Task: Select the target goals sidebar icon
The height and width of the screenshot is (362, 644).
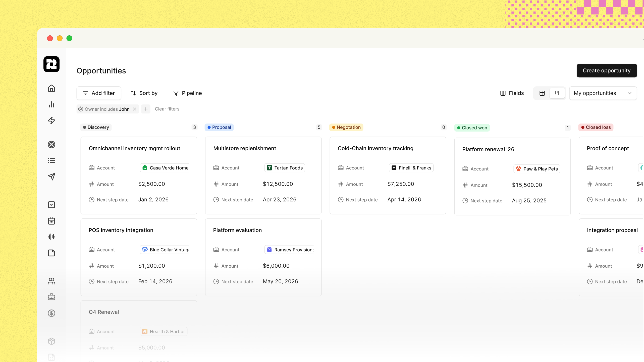Action: (x=51, y=145)
